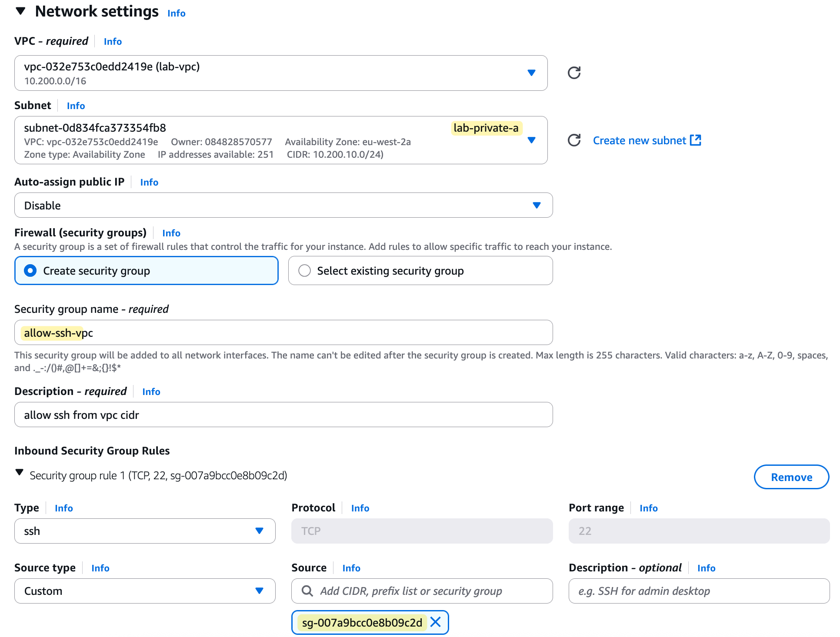Click the Security group name input field
Viewport: 840px width, 637px height.
[283, 332]
